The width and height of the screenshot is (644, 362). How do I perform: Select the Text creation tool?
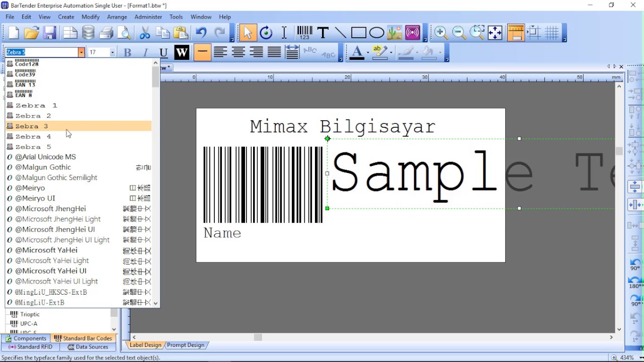[323, 33]
